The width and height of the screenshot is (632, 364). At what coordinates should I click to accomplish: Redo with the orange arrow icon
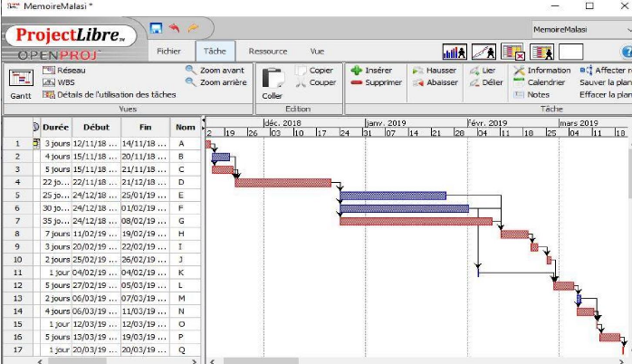[193, 28]
